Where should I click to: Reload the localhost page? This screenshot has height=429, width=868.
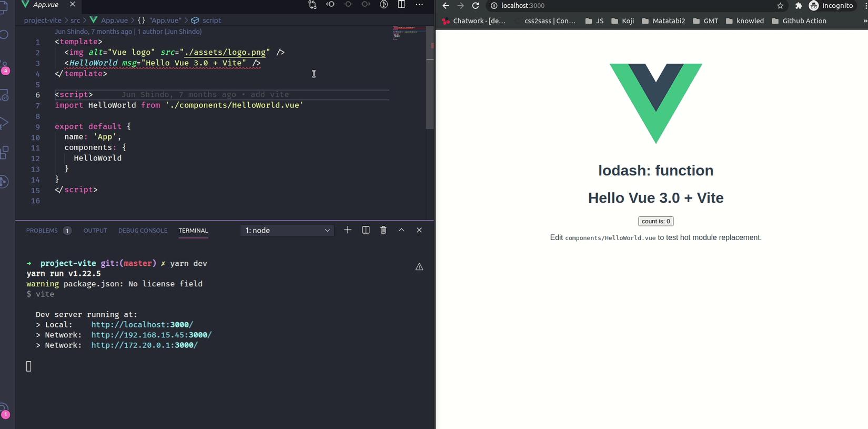(x=476, y=6)
